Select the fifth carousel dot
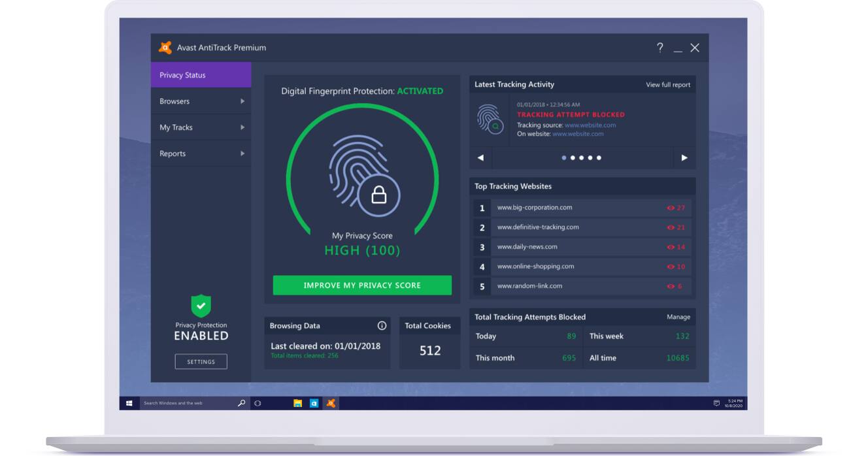Screen dimensions: 868x456 tap(599, 157)
